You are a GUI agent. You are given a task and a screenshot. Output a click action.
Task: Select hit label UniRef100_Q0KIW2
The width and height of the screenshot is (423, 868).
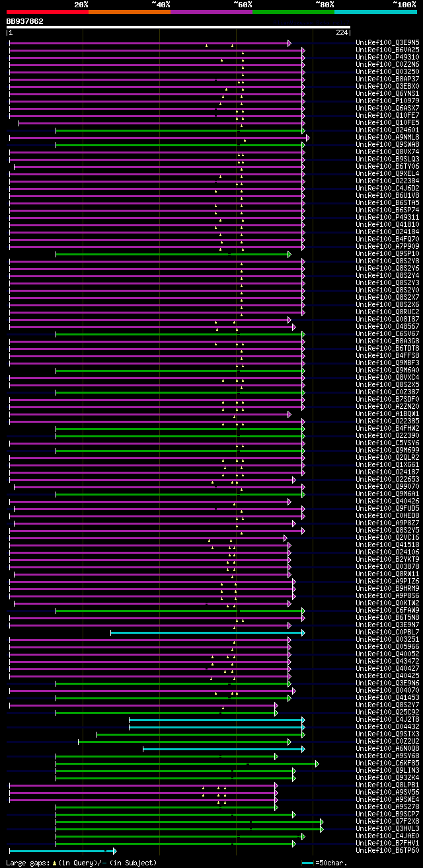pos(387,603)
